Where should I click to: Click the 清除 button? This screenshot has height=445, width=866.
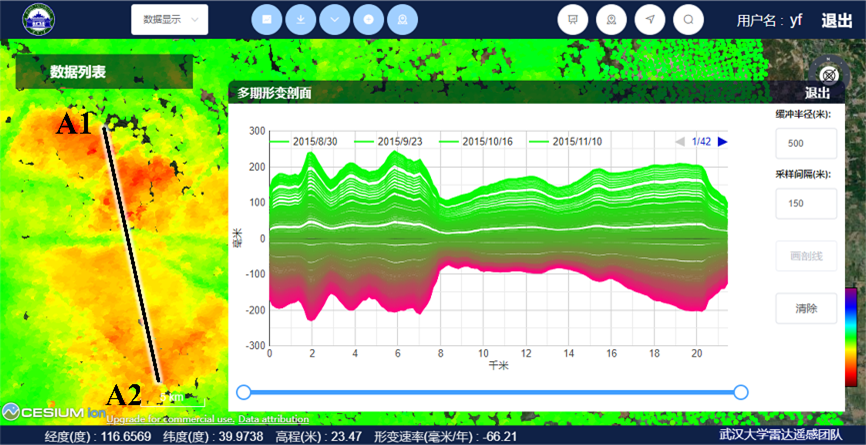tap(806, 308)
